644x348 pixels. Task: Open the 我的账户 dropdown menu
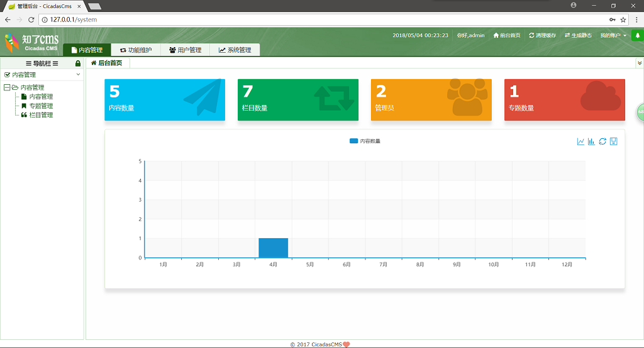pyautogui.click(x=613, y=36)
